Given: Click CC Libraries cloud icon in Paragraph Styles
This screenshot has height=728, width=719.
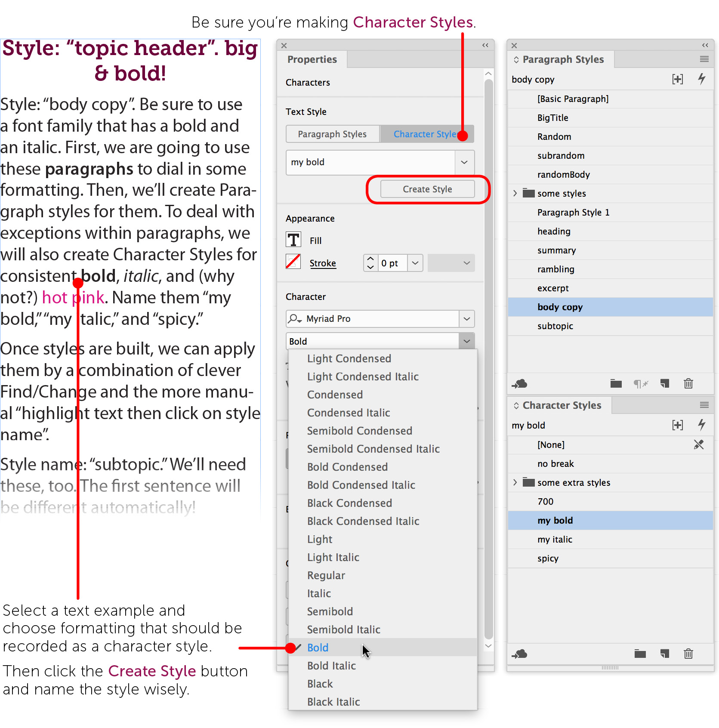Looking at the screenshot, I should coord(519,383).
